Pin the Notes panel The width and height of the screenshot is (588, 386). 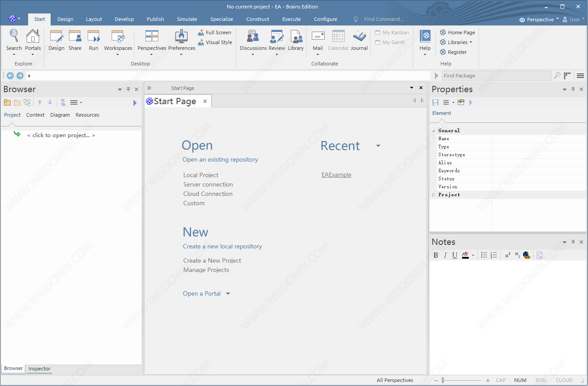(x=573, y=242)
